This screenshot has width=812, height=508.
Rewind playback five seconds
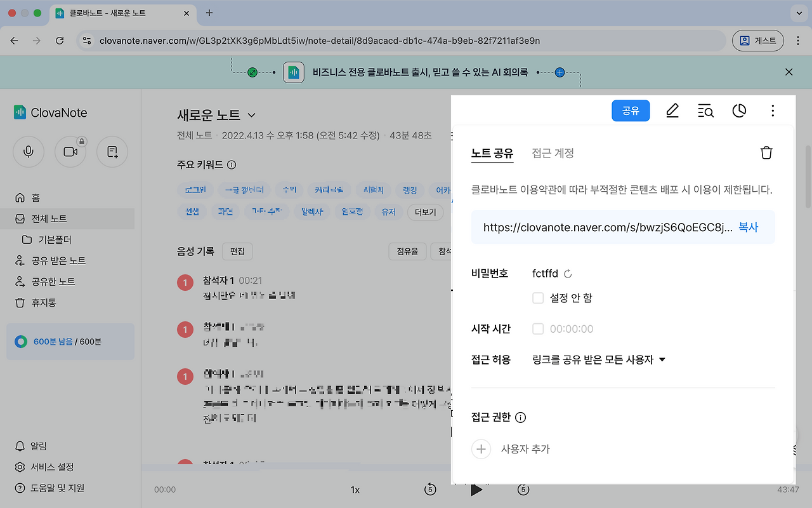pos(430,490)
